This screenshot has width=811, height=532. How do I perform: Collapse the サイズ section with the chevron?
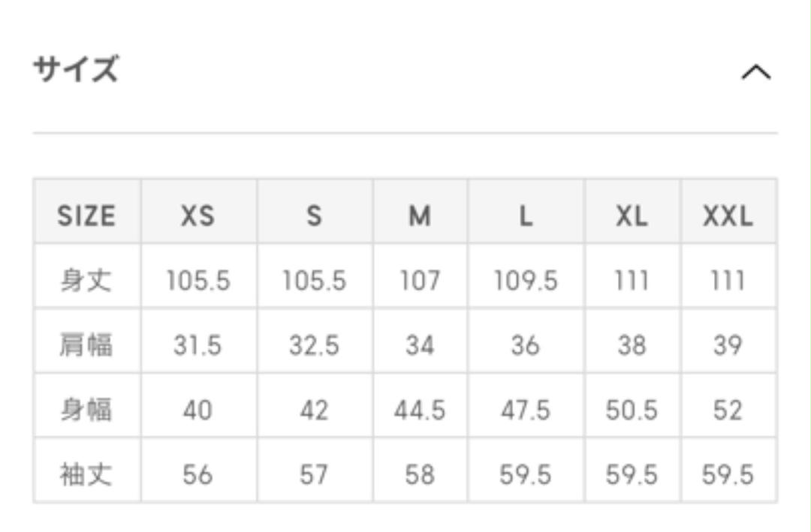(x=756, y=72)
